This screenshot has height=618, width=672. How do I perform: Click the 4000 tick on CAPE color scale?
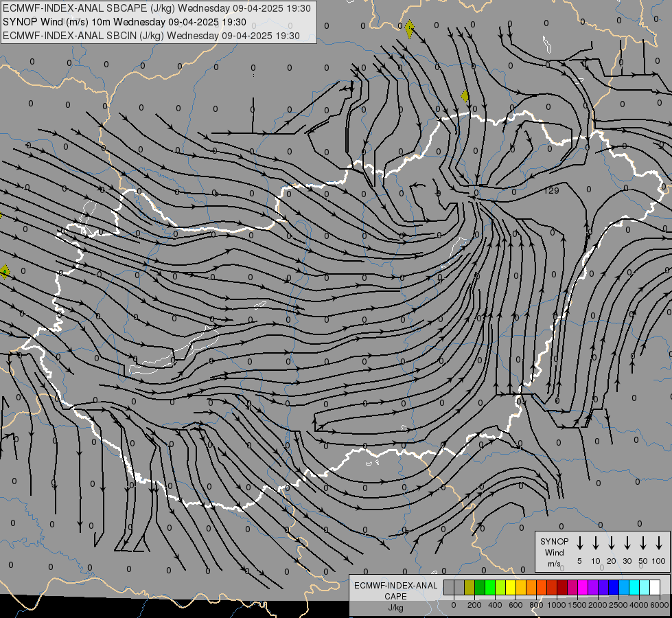pyautogui.click(x=639, y=605)
